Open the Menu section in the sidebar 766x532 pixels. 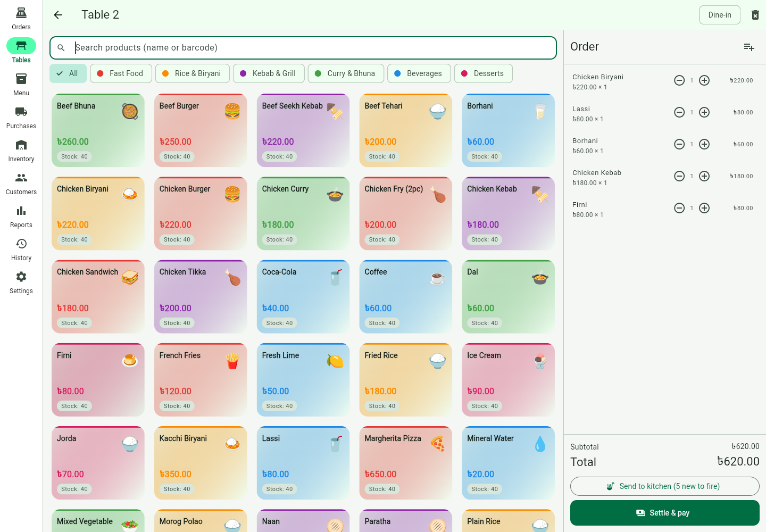[21, 85]
